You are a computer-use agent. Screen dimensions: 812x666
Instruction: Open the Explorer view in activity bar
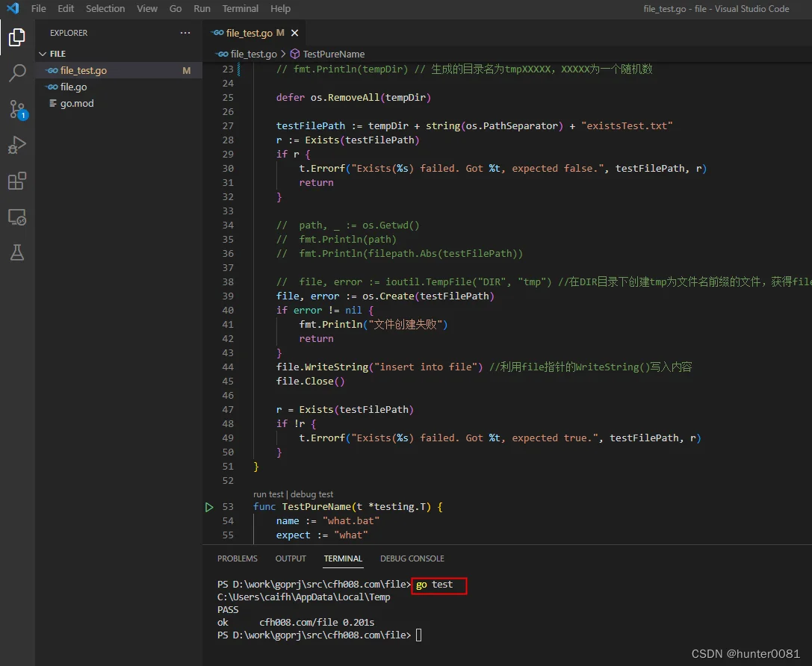pyautogui.click(x=17, y=37)
